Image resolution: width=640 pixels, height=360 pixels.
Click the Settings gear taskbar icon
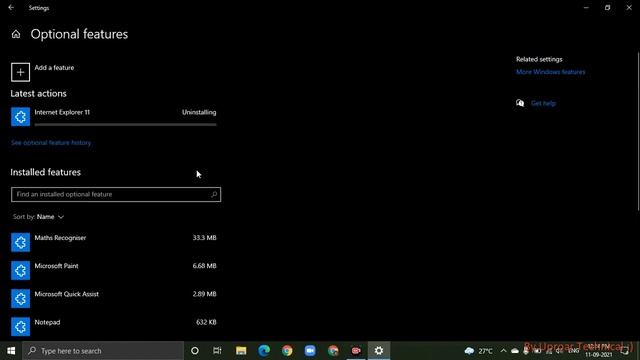[379, 351]
